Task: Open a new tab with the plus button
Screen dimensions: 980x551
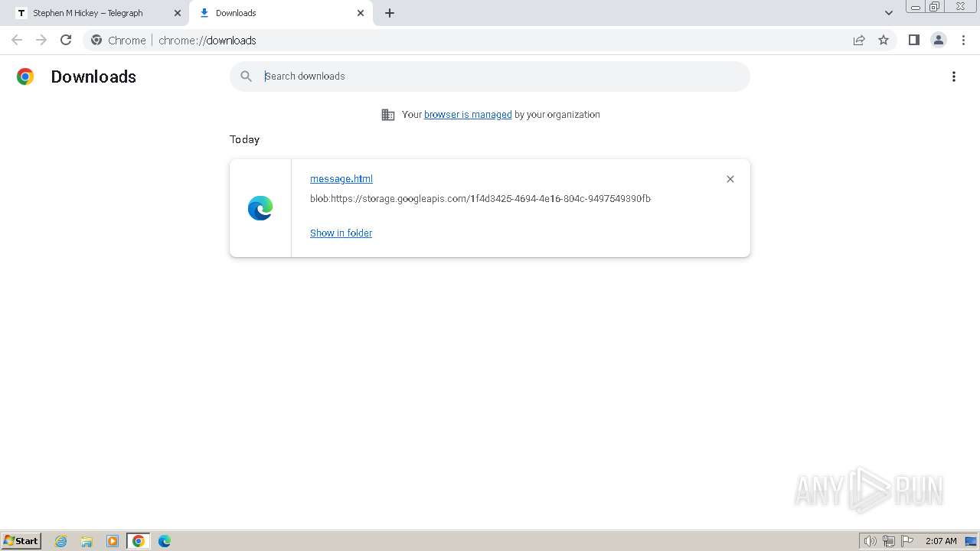Action: click(390, 13)
